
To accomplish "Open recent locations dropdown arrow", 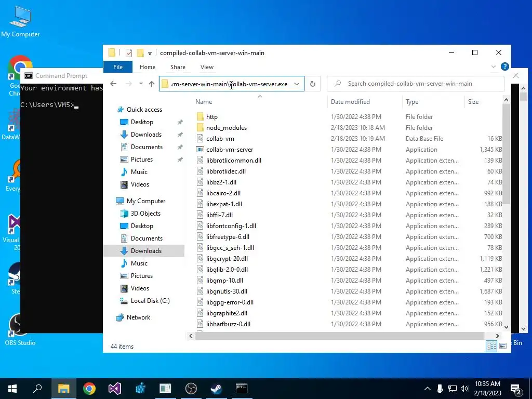I will point(141,84).
